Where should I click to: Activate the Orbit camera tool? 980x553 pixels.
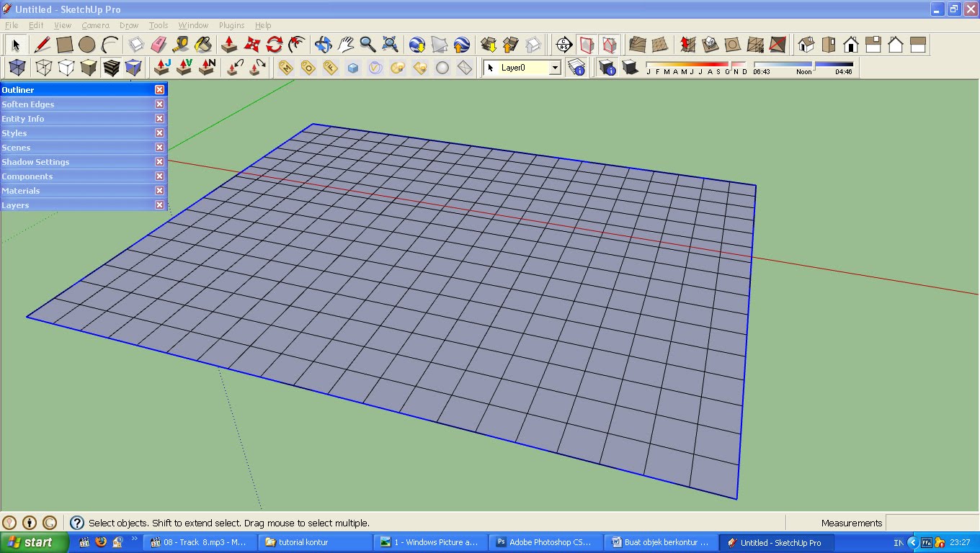(x=323, y=45)
